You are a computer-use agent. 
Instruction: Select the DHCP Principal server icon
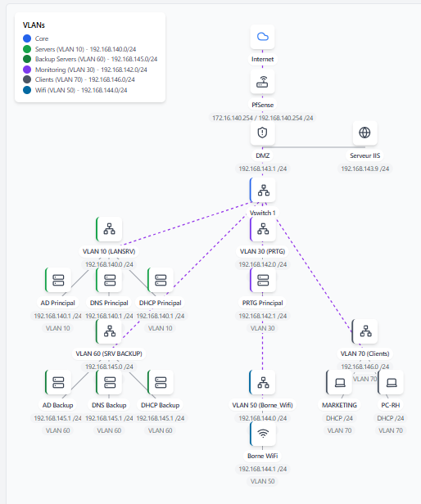tap(161, 280)
